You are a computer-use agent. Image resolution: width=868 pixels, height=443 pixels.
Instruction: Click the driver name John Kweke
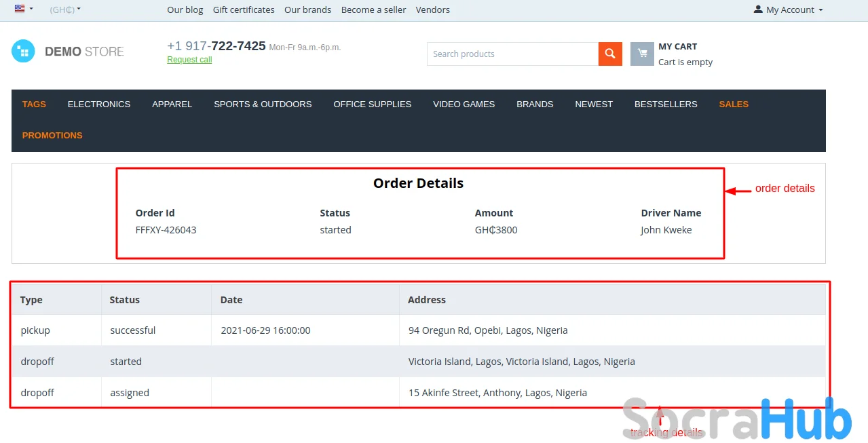coord(666,230)
